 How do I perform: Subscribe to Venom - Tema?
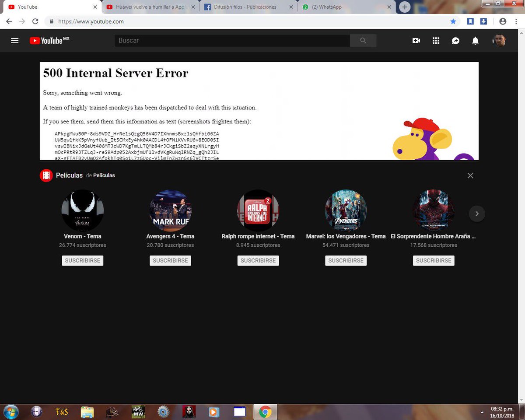coord(83,260)
